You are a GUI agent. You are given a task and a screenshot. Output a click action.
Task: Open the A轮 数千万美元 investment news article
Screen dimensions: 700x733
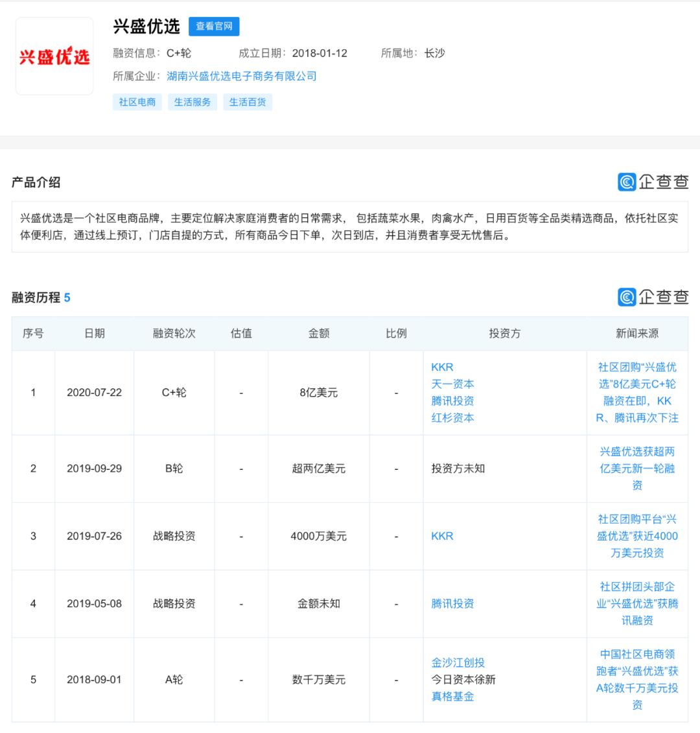[636, 680]
